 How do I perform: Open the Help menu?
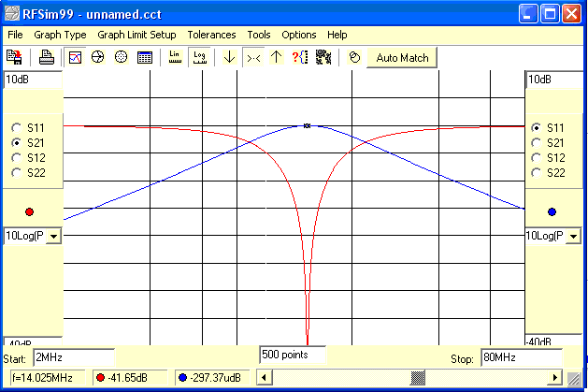(x=337, y=35)
